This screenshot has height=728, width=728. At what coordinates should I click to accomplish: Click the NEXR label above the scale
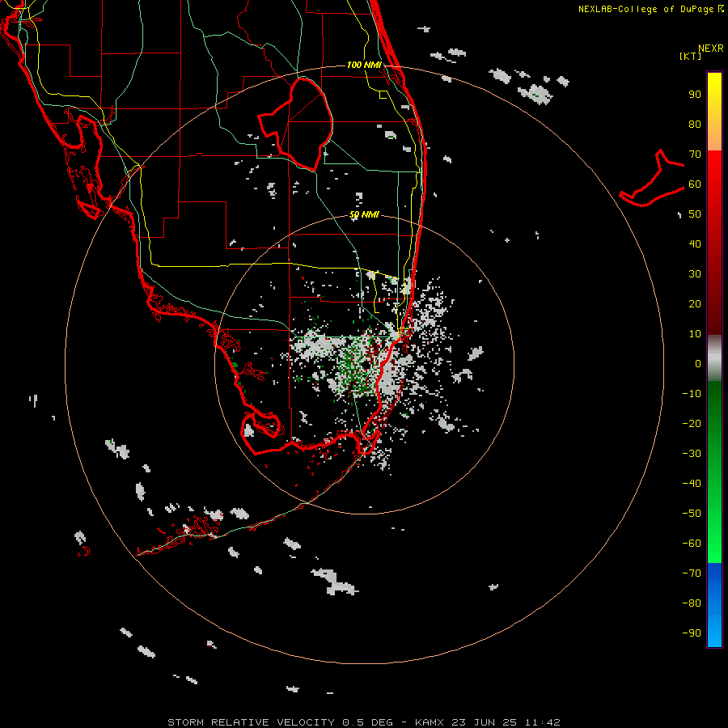pyautogui.click(x=711, y=49)
